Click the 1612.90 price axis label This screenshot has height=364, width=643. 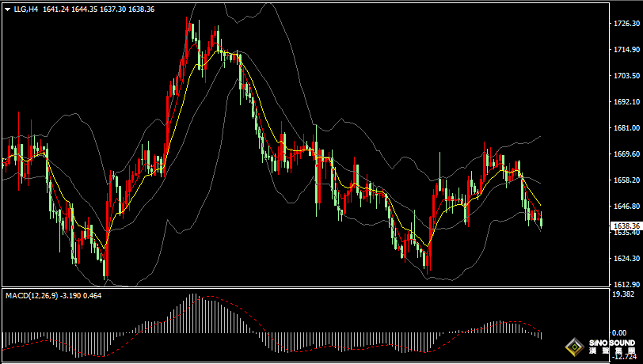point(626,284)
